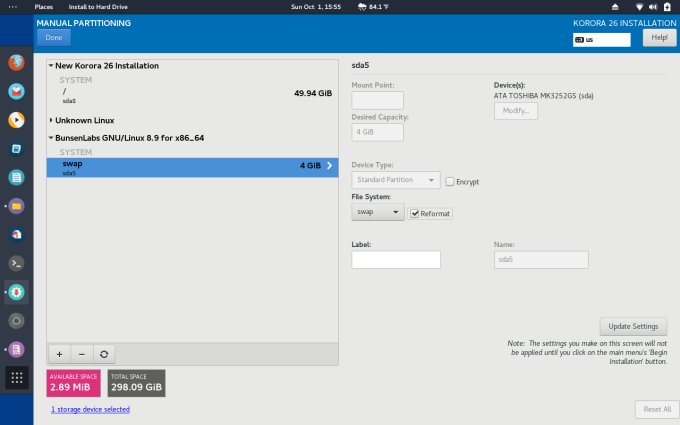Click the arrow chevron on swap row
This screenshot has width=680, height=425.
pos(330,165)
